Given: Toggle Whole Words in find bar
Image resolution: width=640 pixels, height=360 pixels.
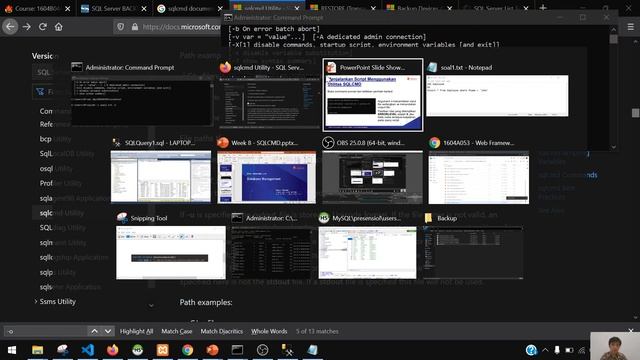Looking at the screenshot, I should pos(269,331).
